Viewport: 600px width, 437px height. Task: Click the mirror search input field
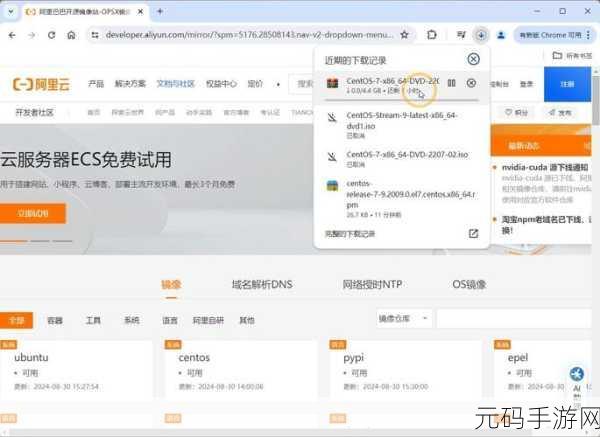pyautogui.click(x=514, y=318)
